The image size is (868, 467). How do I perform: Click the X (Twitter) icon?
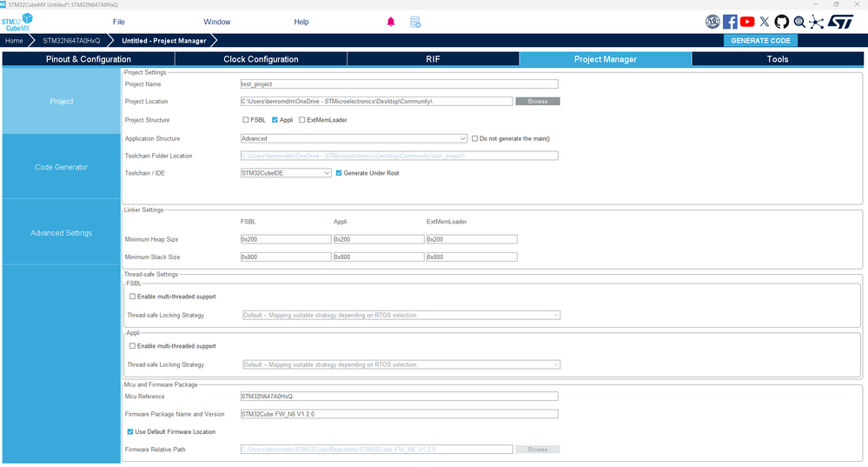(x=765, y=22)
